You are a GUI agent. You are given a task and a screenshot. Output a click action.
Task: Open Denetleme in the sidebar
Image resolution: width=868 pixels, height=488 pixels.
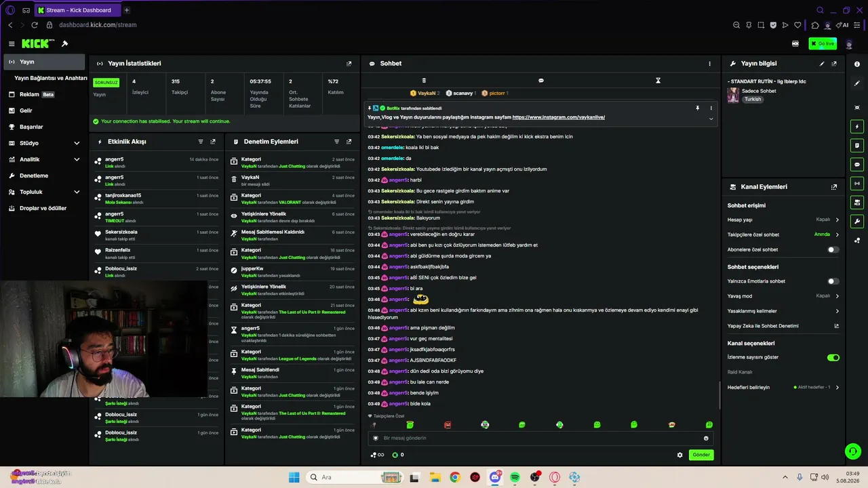point(45,176)
